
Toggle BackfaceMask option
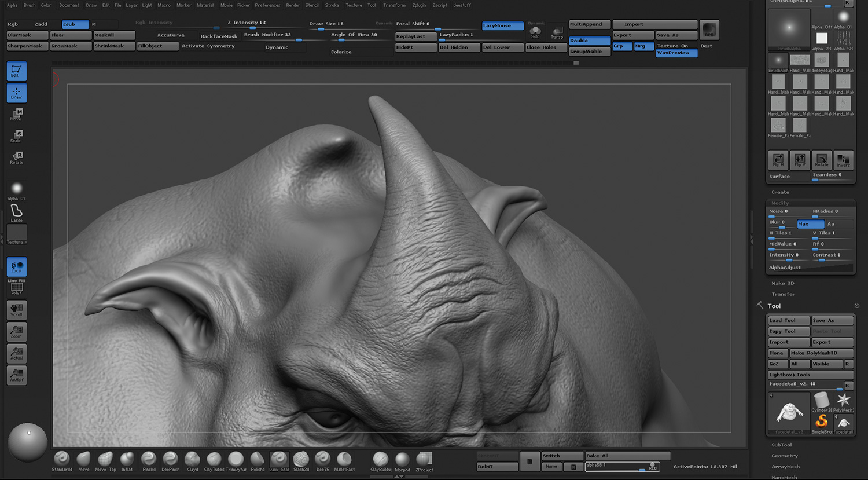219,36
